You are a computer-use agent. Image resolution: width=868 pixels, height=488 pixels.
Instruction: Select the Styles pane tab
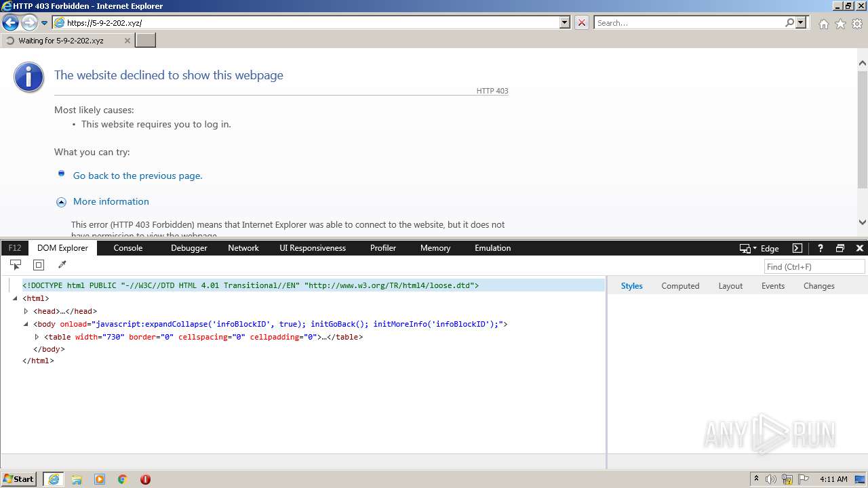631,286
